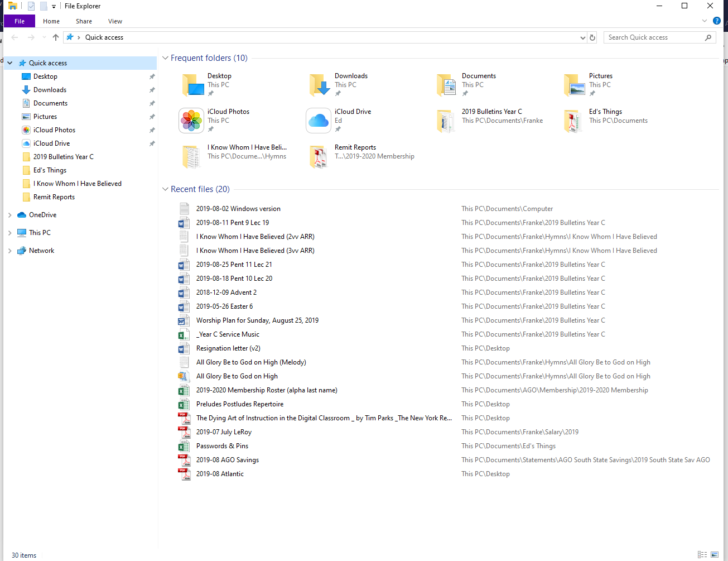Select the Pictures frequent folder icon
The width and height of the screenshot is (728, 561).
[574, 85]
